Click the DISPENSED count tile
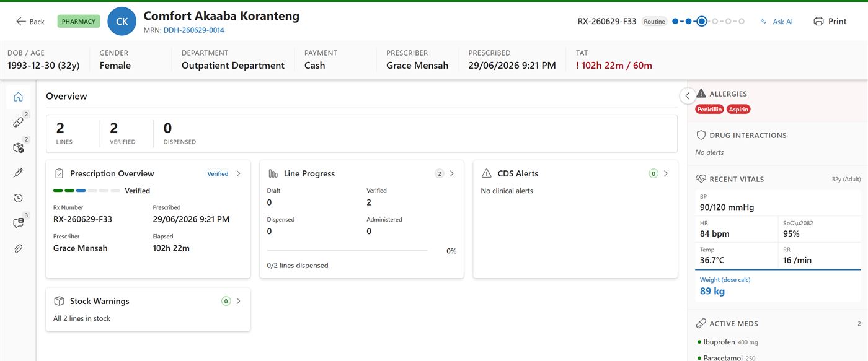The width and height of the screenshot is (868, 361). (x=180, y=134)
